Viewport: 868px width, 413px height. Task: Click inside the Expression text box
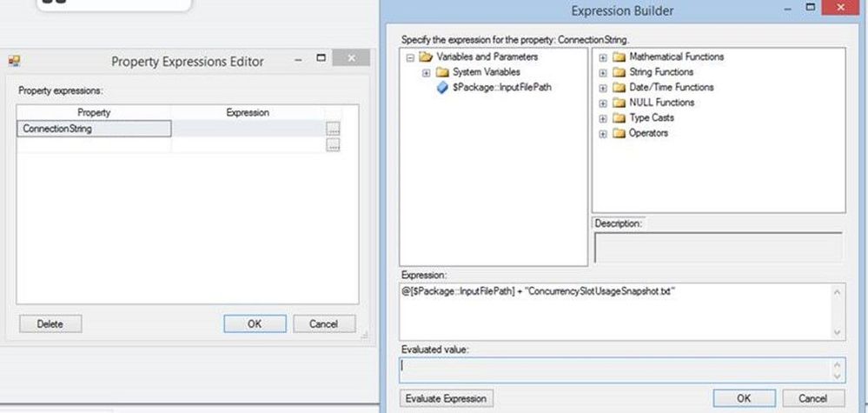pos(614,311)
